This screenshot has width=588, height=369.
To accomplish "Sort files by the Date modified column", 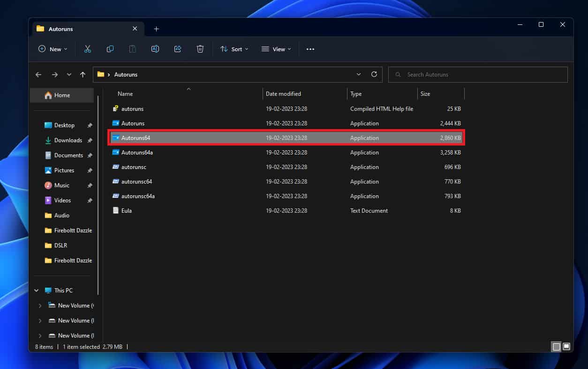I will pos(283,94).
